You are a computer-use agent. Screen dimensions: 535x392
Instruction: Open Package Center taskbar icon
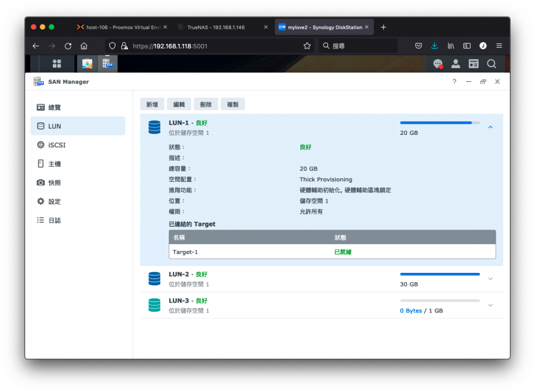[87, 64]
